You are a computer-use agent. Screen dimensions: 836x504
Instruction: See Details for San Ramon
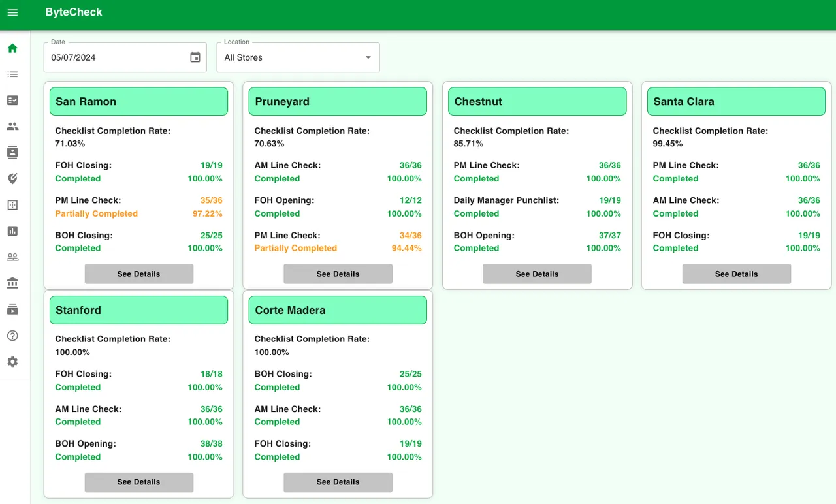[138, 274]
